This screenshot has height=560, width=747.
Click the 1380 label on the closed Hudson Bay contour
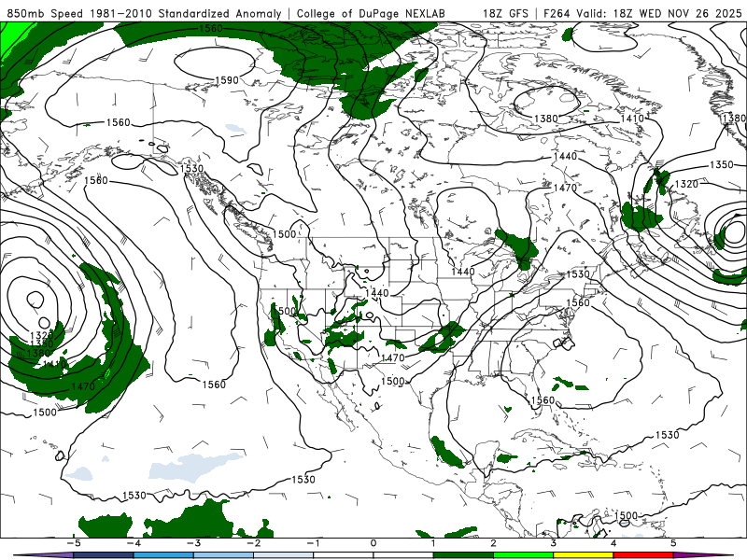[x=546, y=119]
